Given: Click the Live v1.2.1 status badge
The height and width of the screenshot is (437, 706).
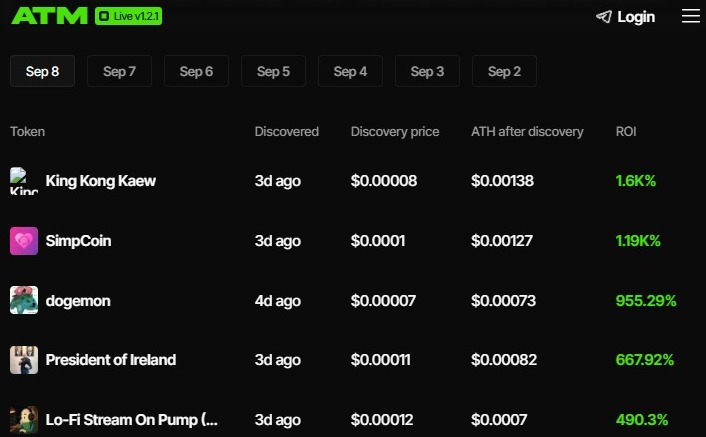Looking at the screenshot, I should 129,17.
